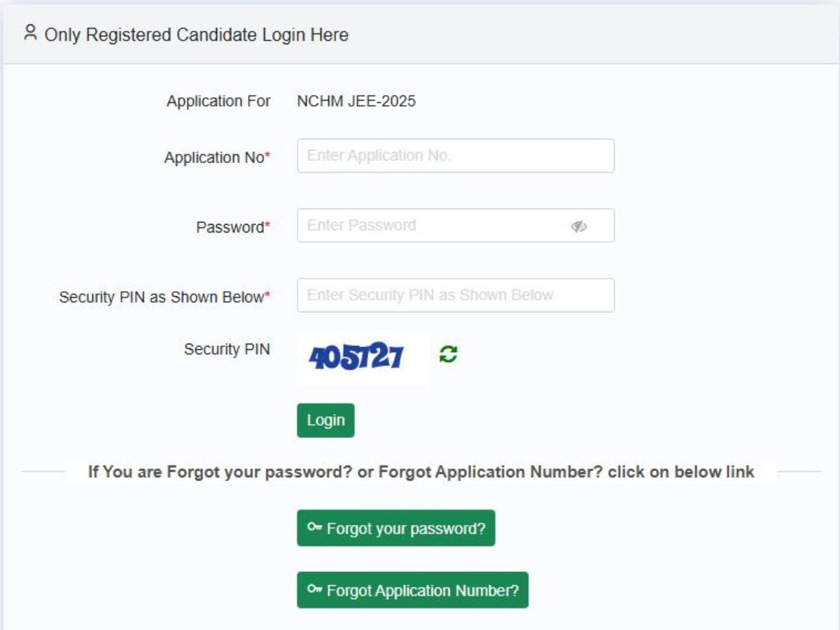Open Forgot Application Number recovery

point(412,590)
